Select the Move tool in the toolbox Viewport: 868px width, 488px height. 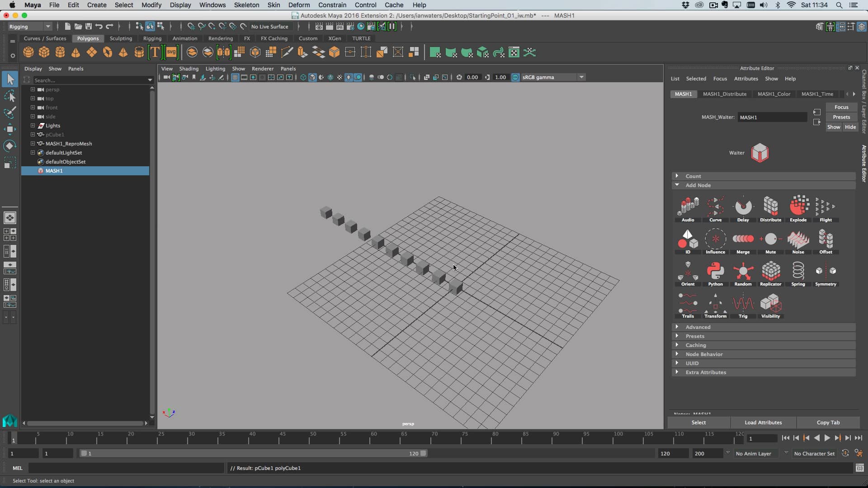(10, 129)
